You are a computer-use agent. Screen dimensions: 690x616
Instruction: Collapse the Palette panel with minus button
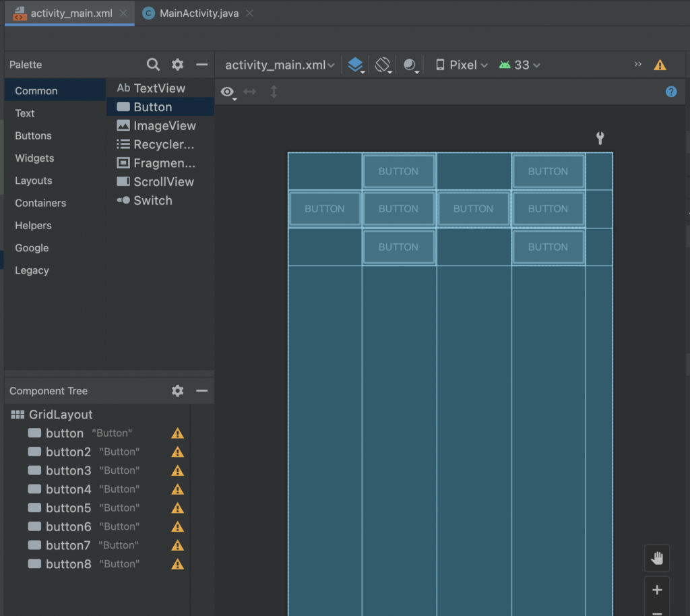(x=201, y=64)
